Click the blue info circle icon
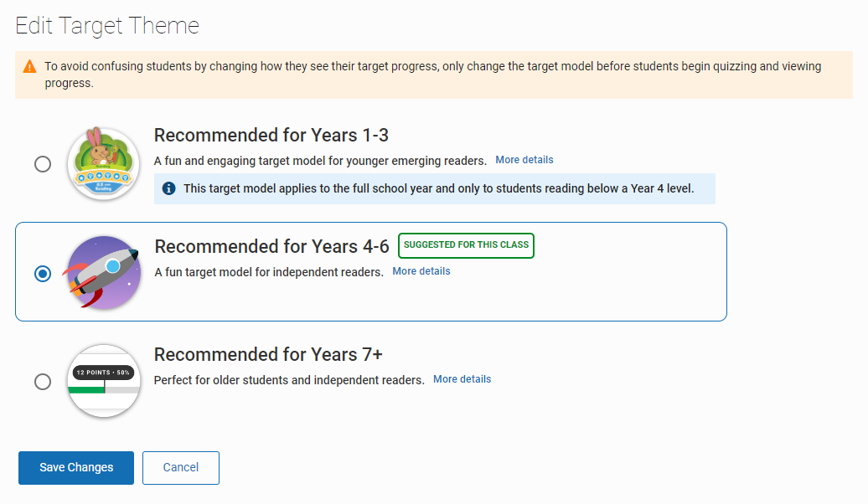Image resolution: width=868 pixels, height=504 pixels. pos(169,188)
